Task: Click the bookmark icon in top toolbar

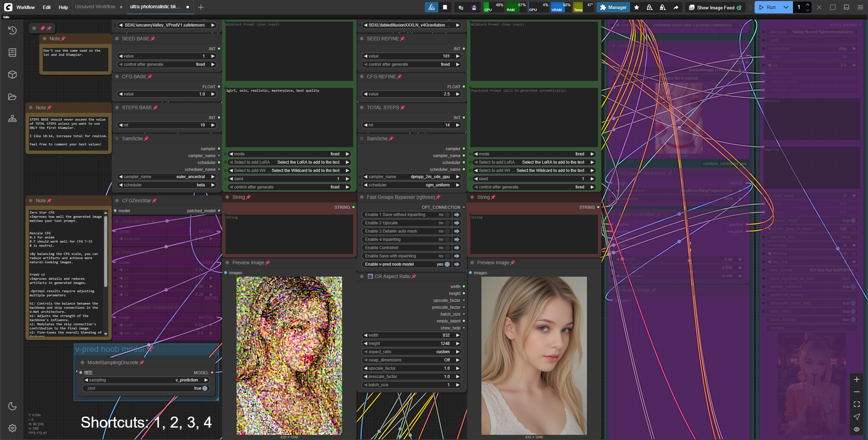Action: pos(445,7)
